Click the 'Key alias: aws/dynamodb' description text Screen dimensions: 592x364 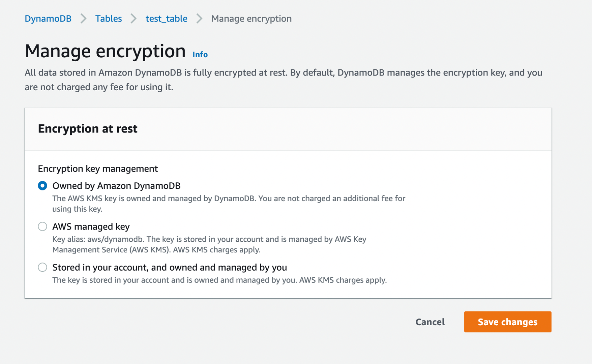click(x=209, y=244)
